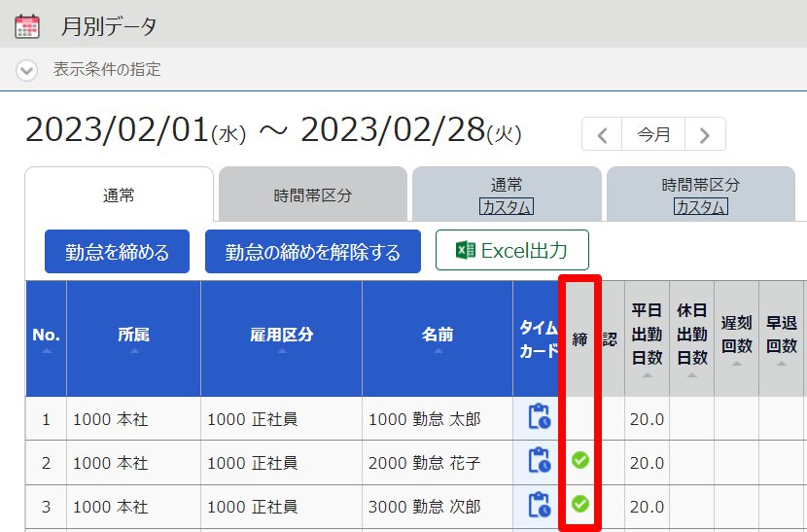Sort by the 雇用区分 column header
The image size is (807, 532).
click(x=282, y=338)
